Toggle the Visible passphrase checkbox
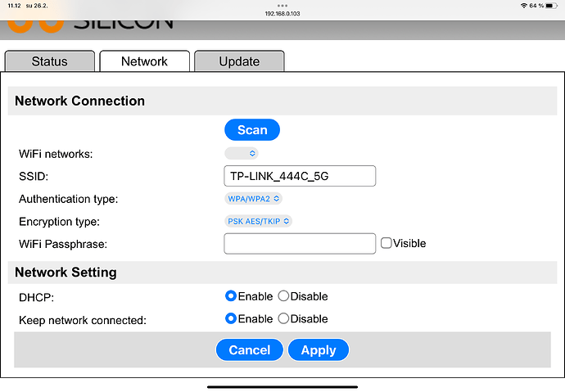The image size is (565, 392). tap(386, 243)
